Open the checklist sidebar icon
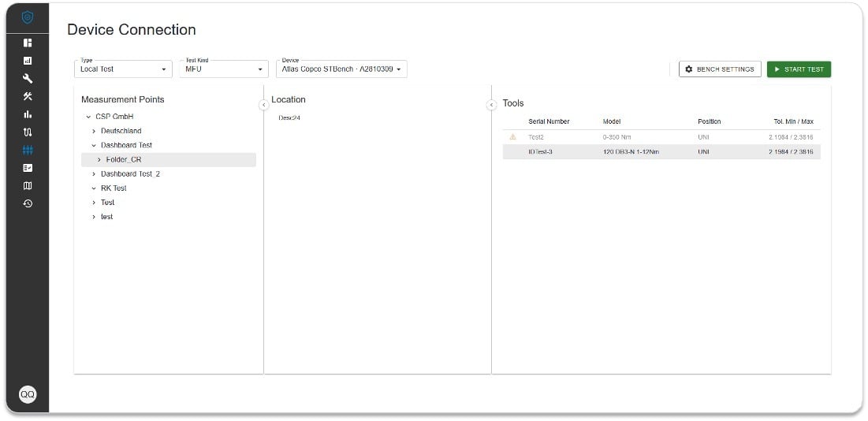 (28, 168)
